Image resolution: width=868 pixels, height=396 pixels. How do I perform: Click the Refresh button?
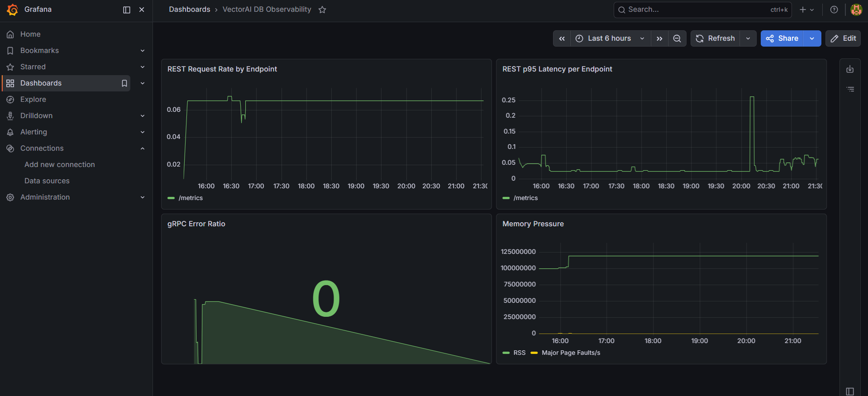point(715,38)
